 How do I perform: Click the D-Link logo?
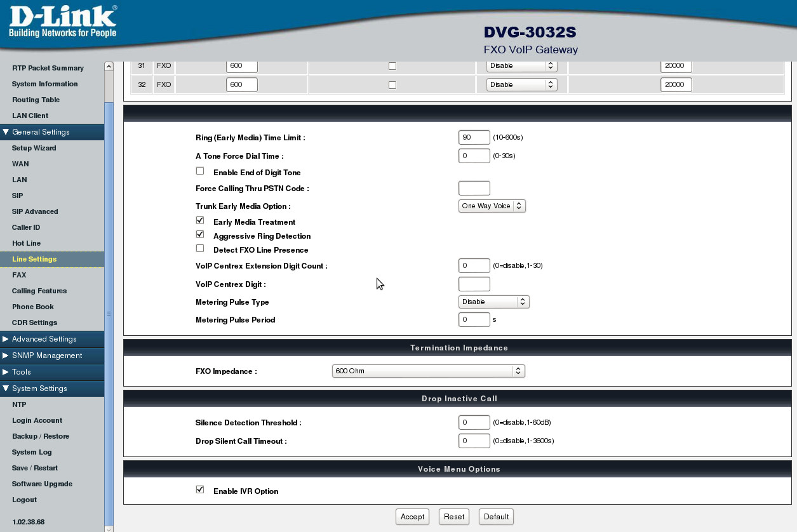coord(62,22)
